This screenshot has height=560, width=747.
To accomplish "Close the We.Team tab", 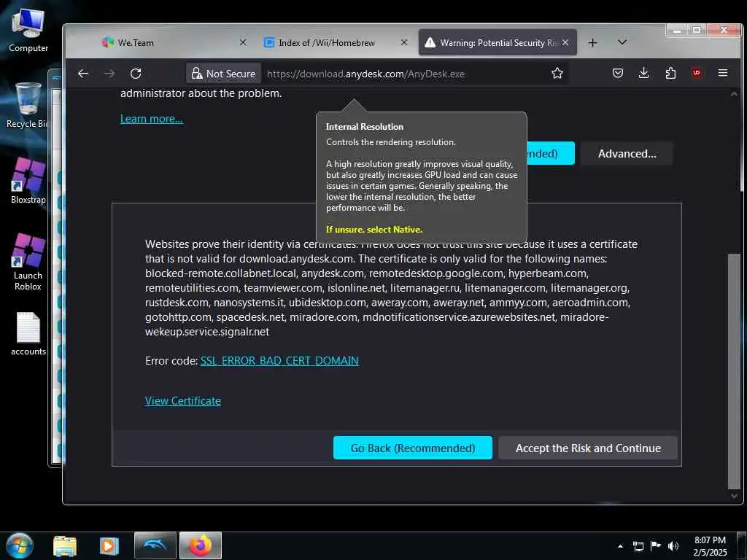I will 242,42.
